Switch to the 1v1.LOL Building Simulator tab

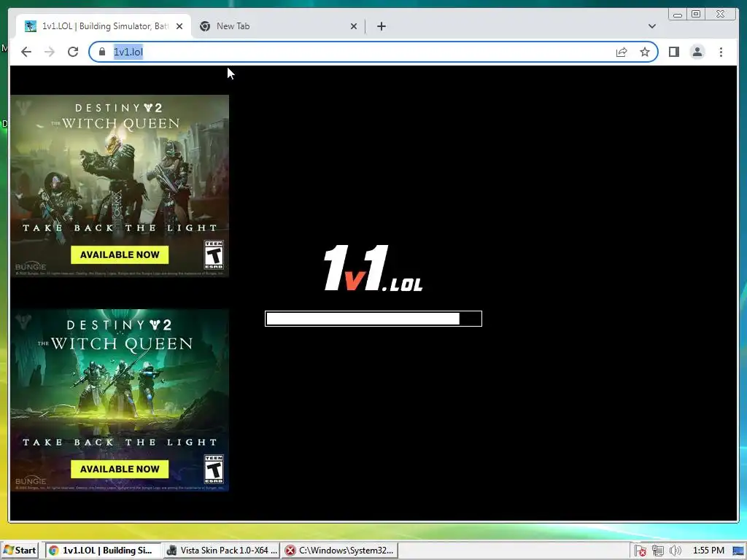[x=104, y=26]
